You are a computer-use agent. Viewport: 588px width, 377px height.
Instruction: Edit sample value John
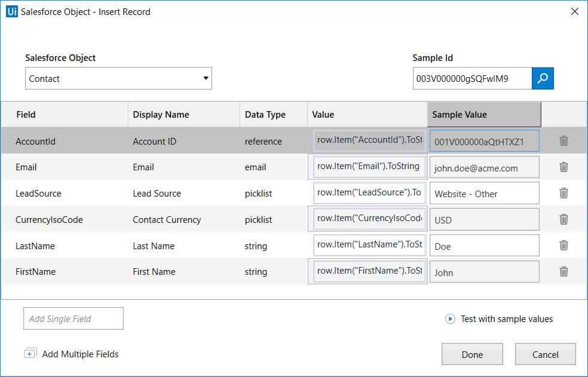[x=485, y=272]
